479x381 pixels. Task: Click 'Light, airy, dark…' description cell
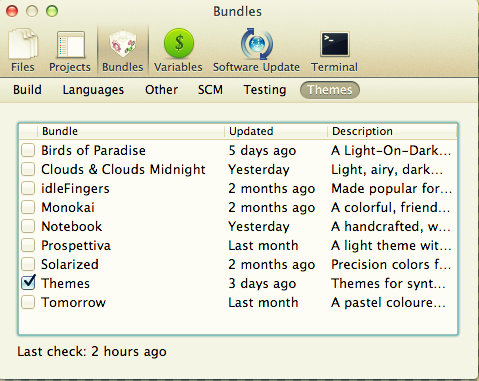coord(387,169)
